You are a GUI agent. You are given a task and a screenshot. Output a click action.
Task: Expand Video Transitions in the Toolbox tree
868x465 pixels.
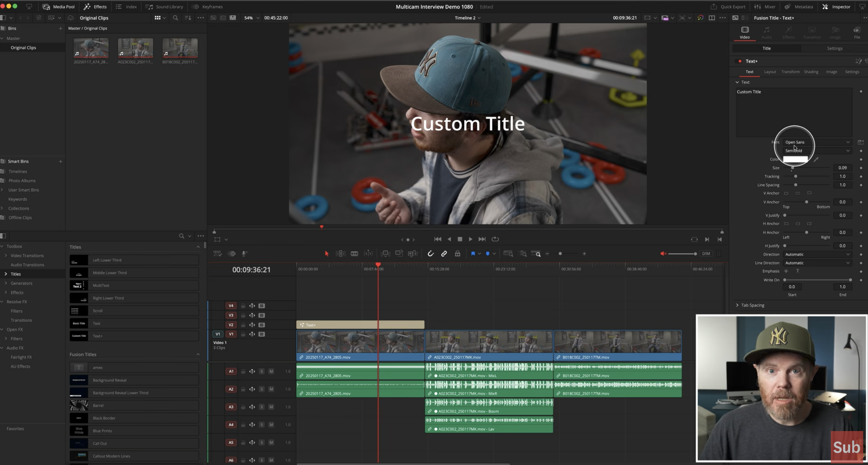[6, 256]
